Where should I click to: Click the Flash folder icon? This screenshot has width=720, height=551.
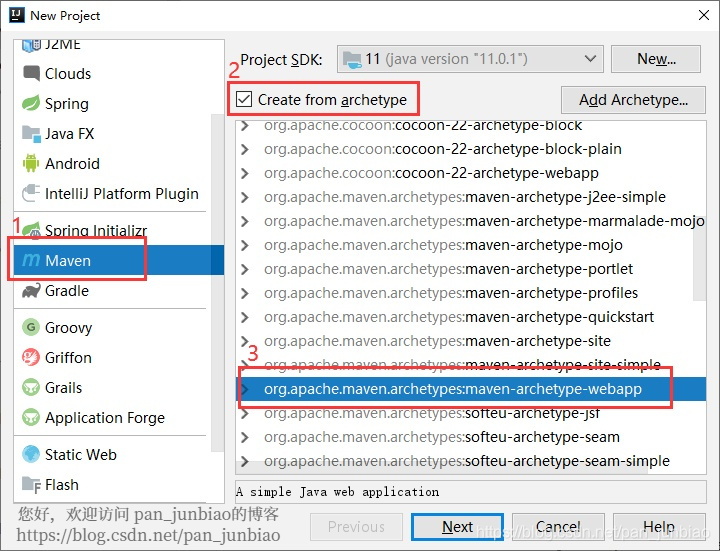[31, 484]
